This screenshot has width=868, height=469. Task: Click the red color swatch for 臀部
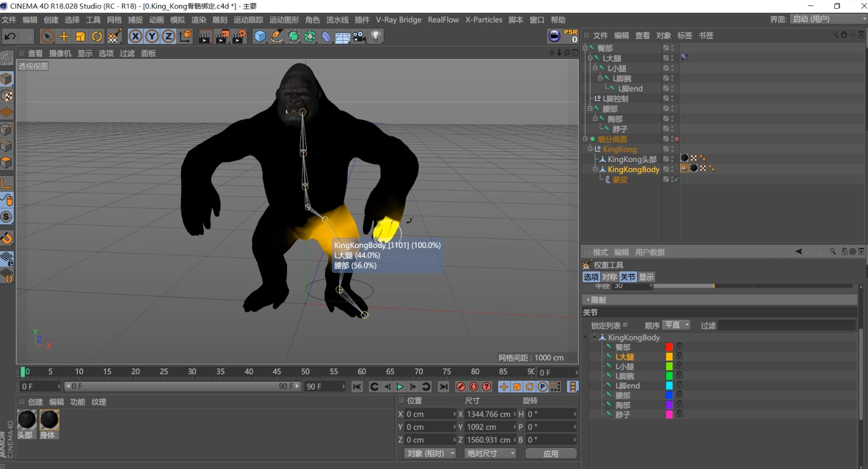click(x=669, y=347)
